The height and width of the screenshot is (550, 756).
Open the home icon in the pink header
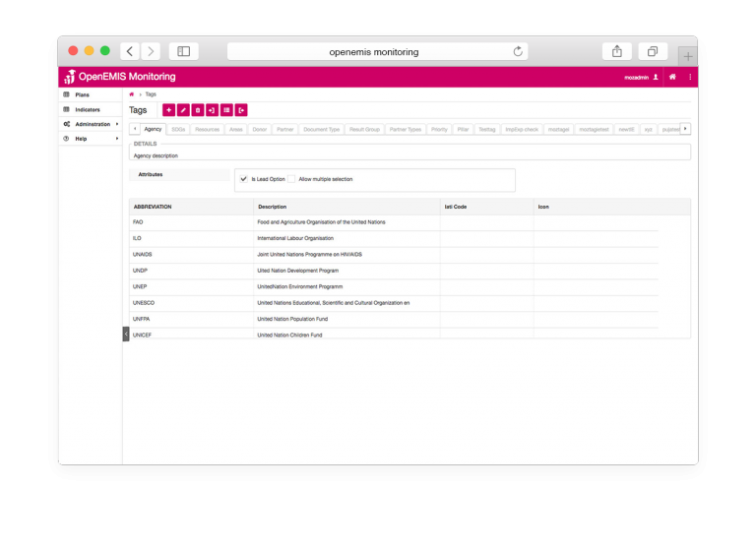click(x=672, y=77)
